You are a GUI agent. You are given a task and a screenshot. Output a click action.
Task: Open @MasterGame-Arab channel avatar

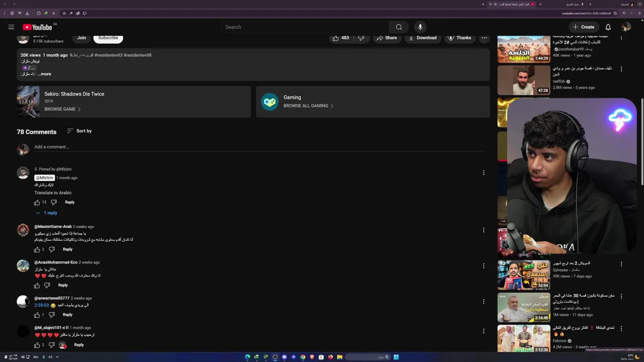click(x=23, y=230)
